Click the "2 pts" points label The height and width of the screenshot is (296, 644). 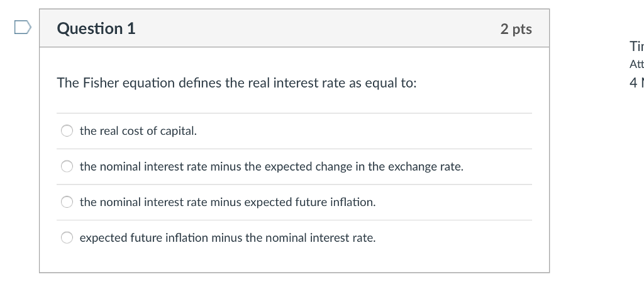coord(516,29)
